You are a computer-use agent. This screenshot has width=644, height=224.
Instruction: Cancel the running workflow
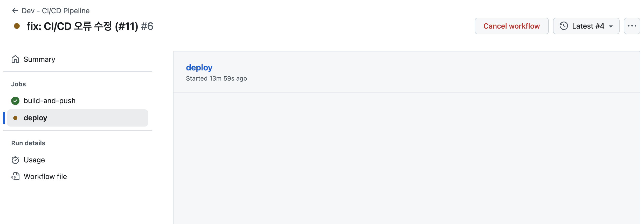[x=511, y=26]
